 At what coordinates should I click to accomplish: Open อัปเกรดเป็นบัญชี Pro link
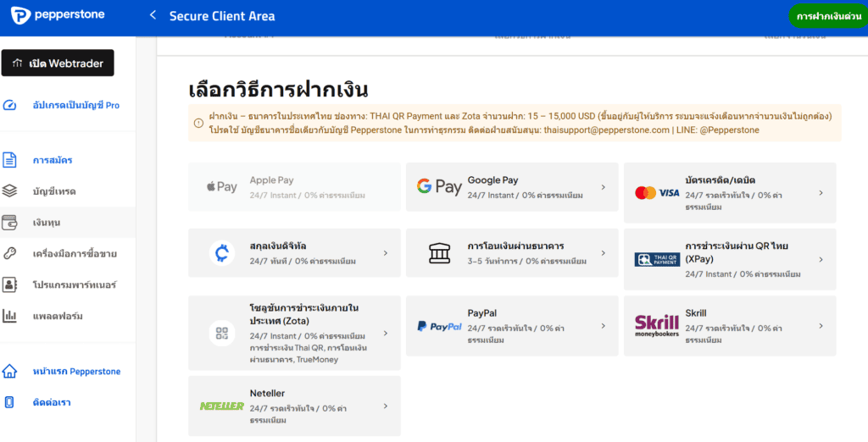tap(75, 105)
